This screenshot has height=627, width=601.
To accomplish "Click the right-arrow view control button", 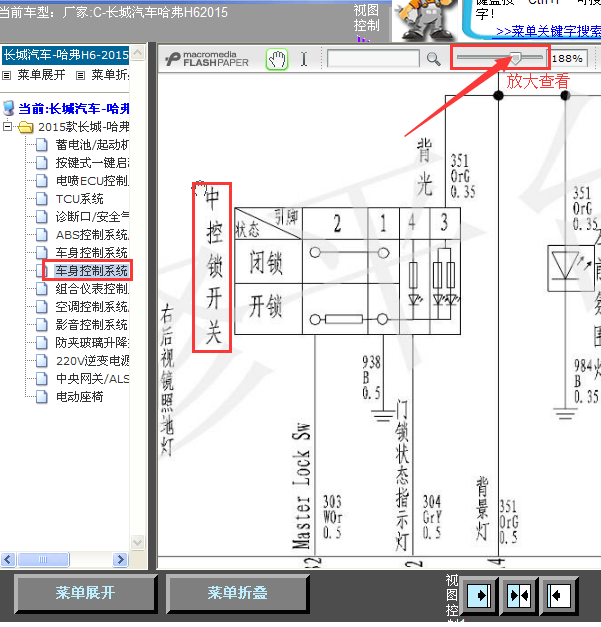I will click(x=479, y=596).
